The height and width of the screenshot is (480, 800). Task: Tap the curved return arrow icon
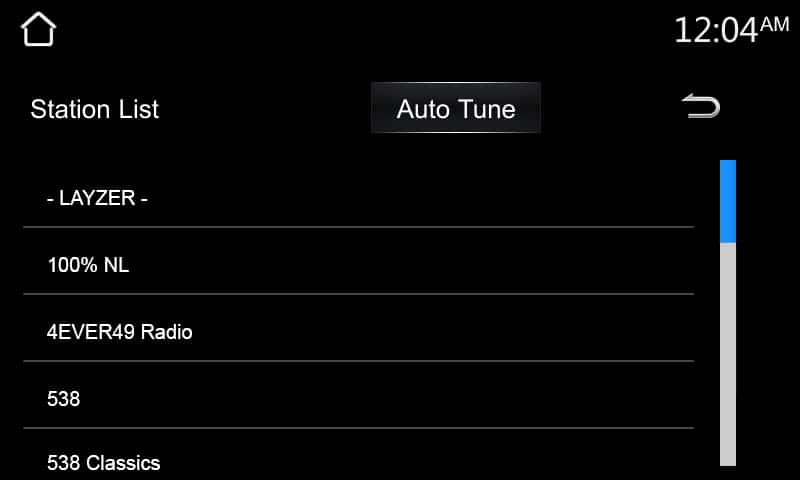[701, 106]
